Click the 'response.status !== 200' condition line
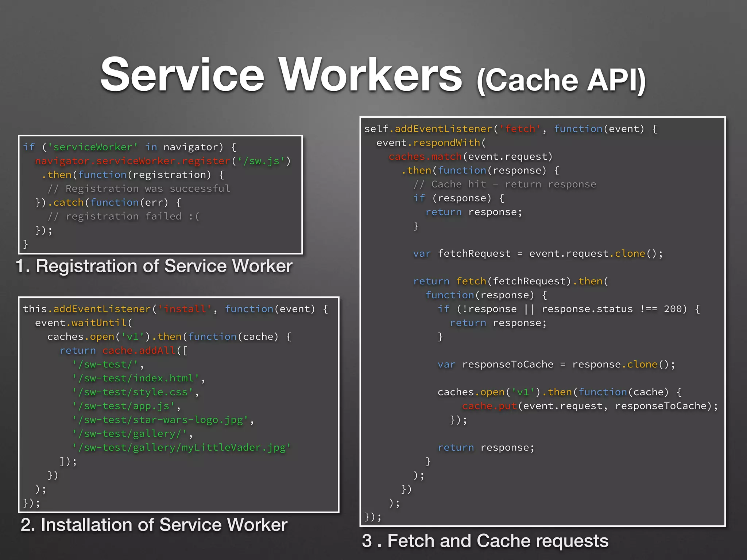This screenshot has width=747, height=560. 569,309
